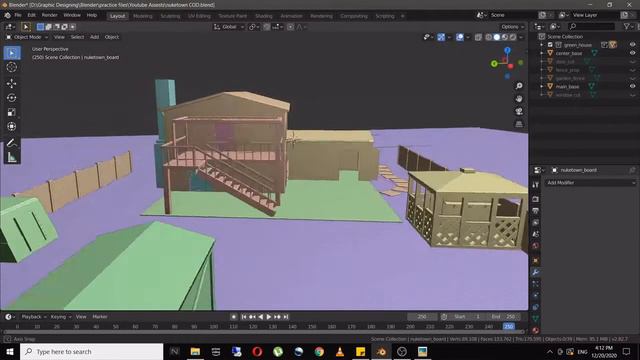This screenshot has width=640, height=360.
Task: Click the Blender logo menu icon
Action: click(x=7, y=15)
